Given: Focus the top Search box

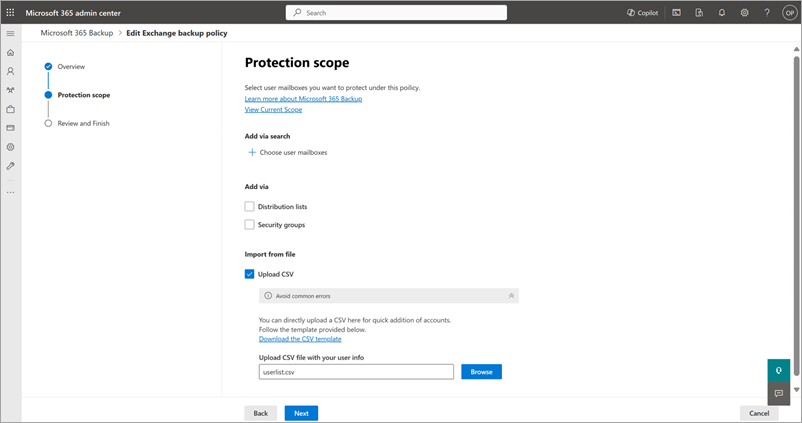Looking at the screenshot, I should click(396, 13).
